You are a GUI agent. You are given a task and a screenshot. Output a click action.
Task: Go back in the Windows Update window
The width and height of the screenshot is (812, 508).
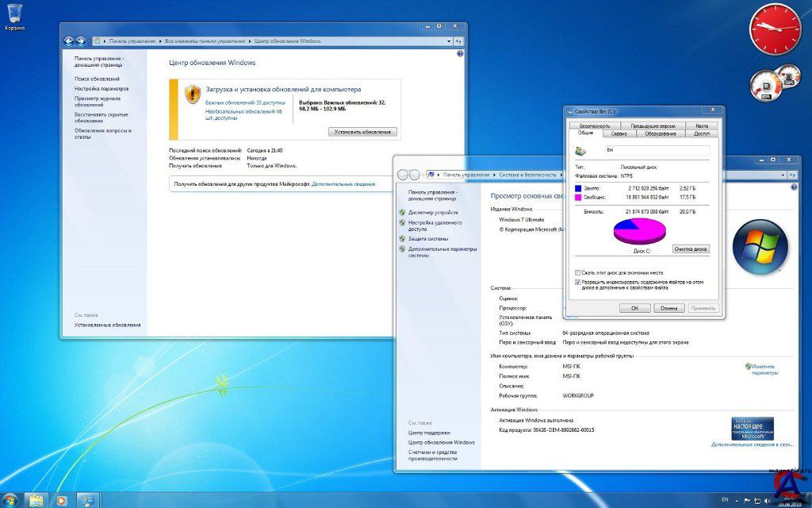pos(69,40)
